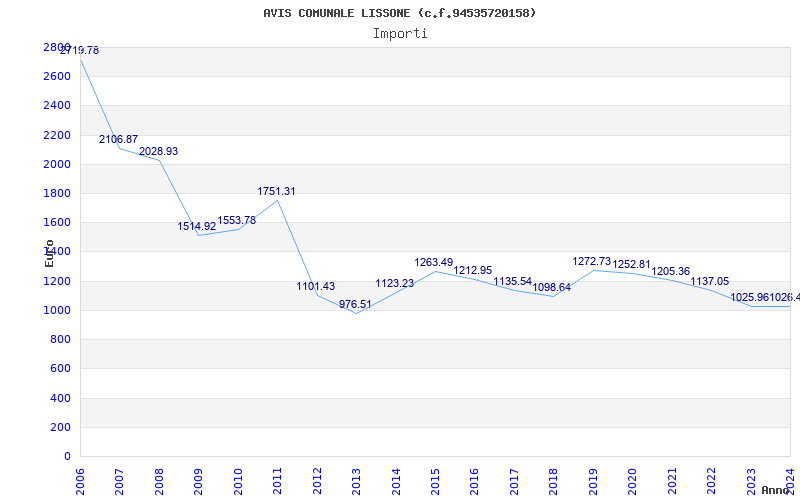Click the 1751.31 peak value label
800x500 pixels.
point(276,192)
